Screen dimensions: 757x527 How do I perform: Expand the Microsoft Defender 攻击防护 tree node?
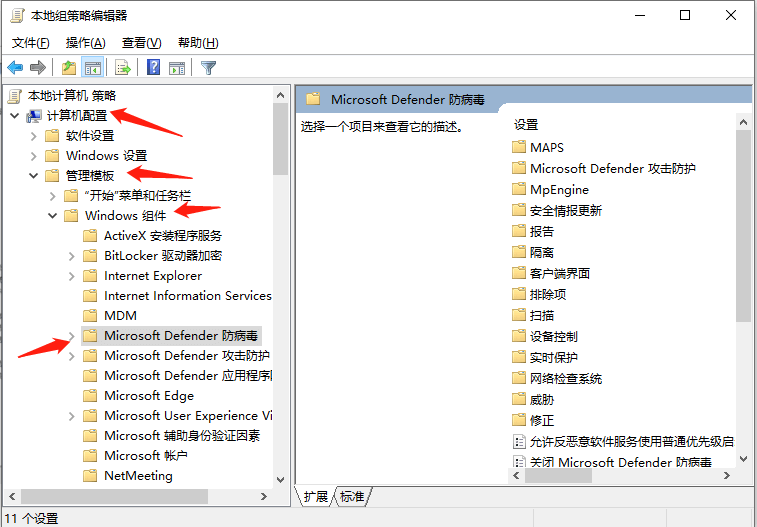pos(71,356)
